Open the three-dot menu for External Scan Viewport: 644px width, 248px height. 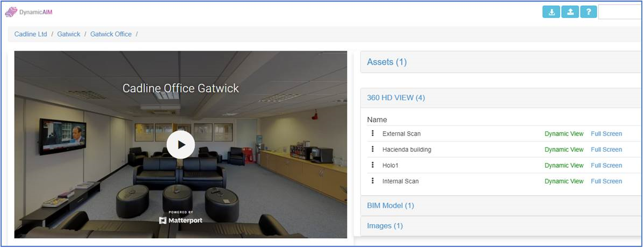point(373,133)
